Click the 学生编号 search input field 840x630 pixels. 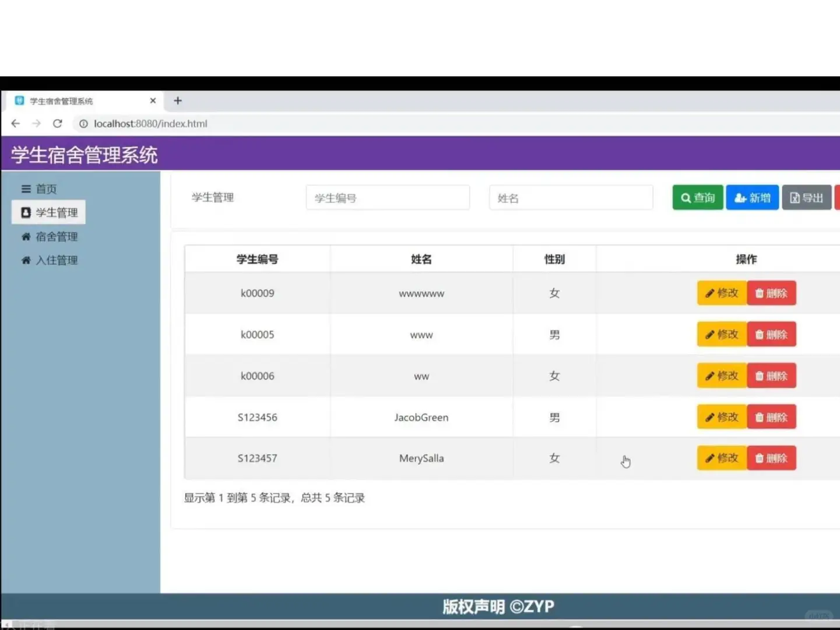click(388, 197)
